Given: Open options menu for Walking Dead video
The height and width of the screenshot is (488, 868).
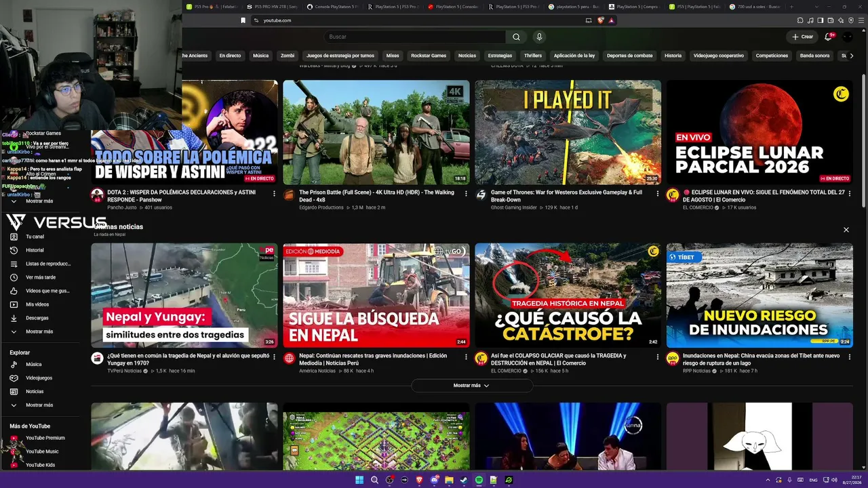Looking at the screenshot, I should [x=466, y=193].
